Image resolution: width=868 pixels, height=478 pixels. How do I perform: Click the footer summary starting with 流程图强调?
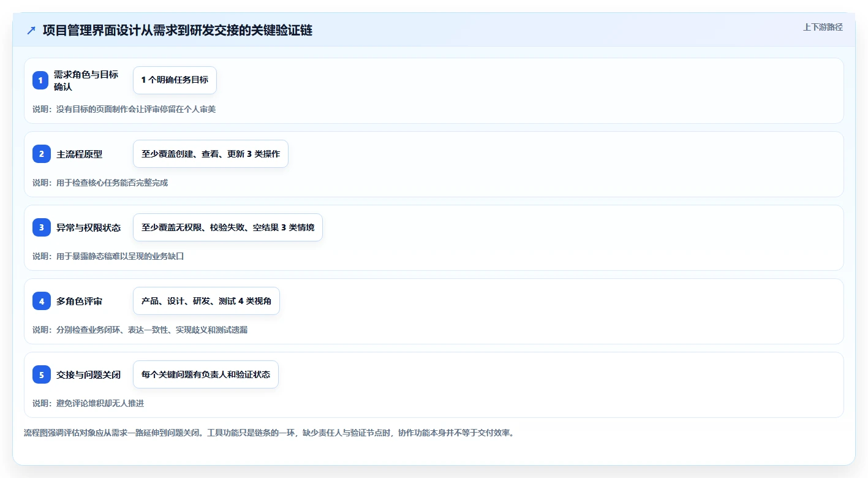[x=269, y=433]
